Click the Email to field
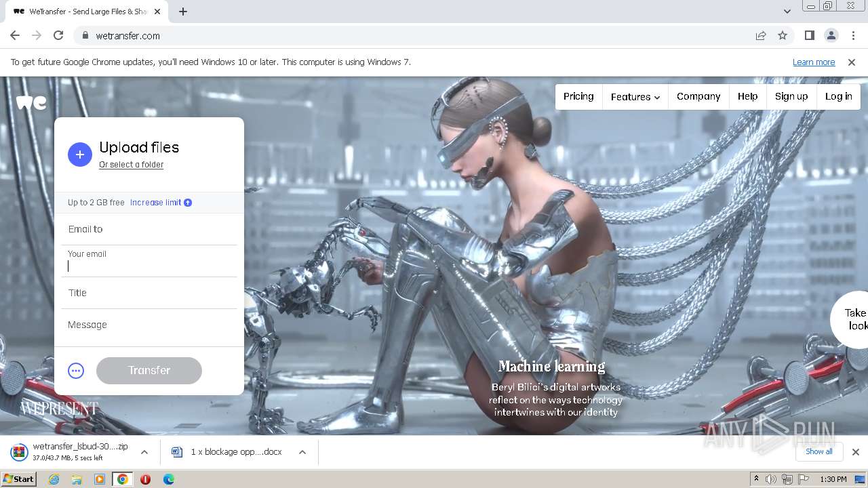 [x=149, y=229]
